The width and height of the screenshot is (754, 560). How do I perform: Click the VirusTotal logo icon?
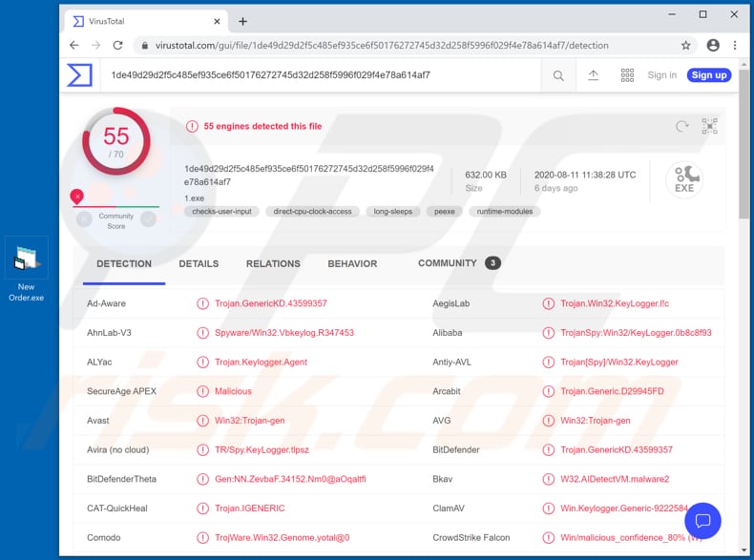tap(79, 75)
